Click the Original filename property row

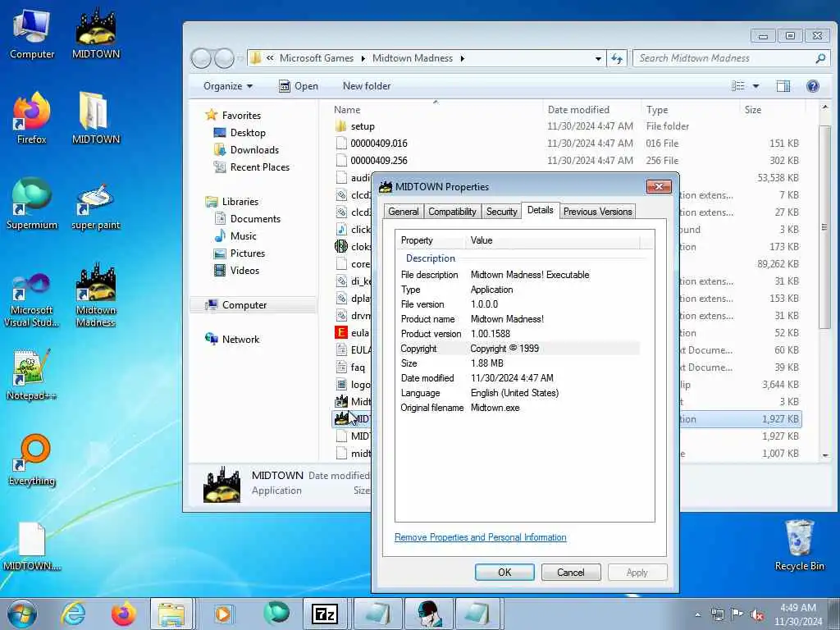[x=519, y=408]
